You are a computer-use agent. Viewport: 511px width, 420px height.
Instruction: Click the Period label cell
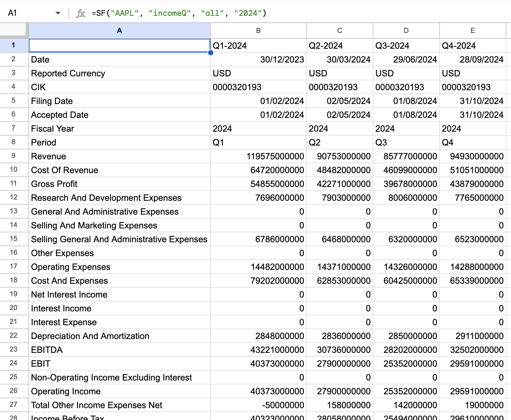click(x=120, y=143)
